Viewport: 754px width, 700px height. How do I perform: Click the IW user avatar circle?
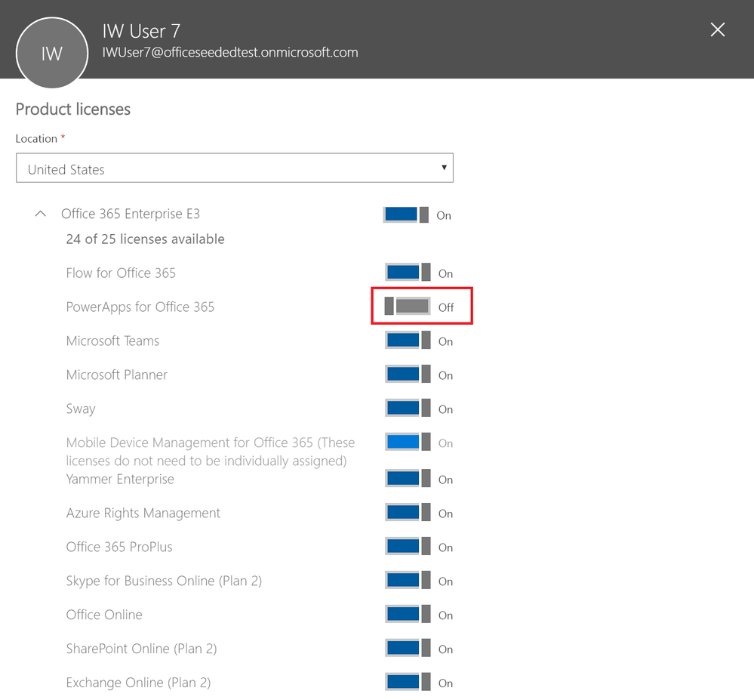point(52,53)
